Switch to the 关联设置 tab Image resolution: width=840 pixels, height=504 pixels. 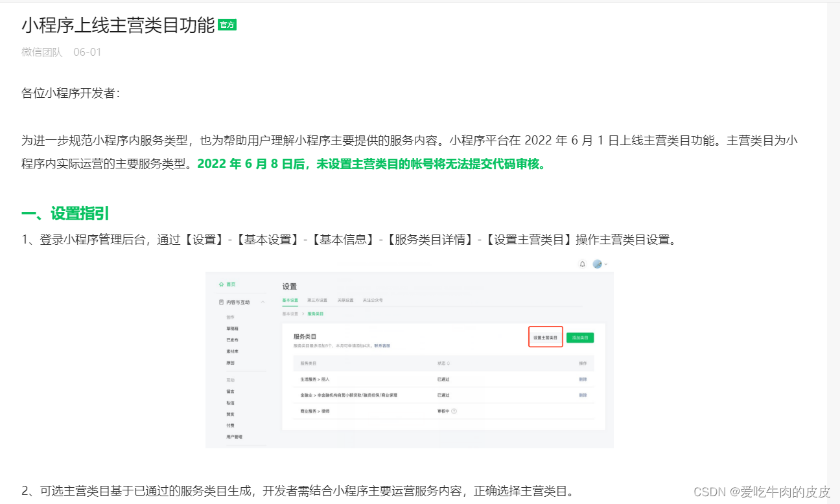[x=345, y=301]
